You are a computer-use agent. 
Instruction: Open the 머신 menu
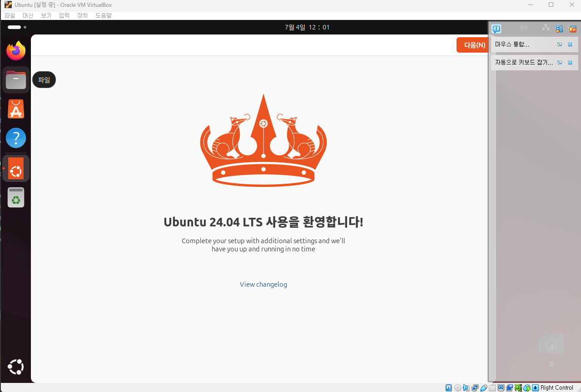point(28,15)
